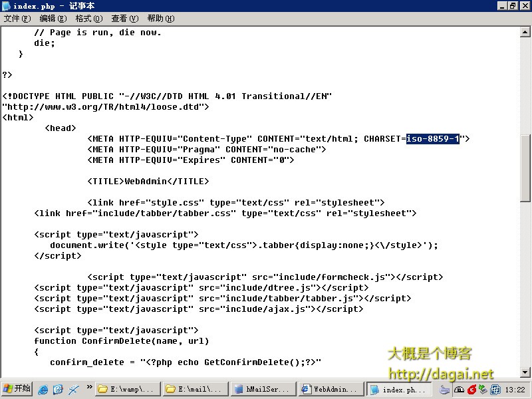The image size is (532, 399).
Task: Click the keyboard language bar icon
Action: (444, 390)
